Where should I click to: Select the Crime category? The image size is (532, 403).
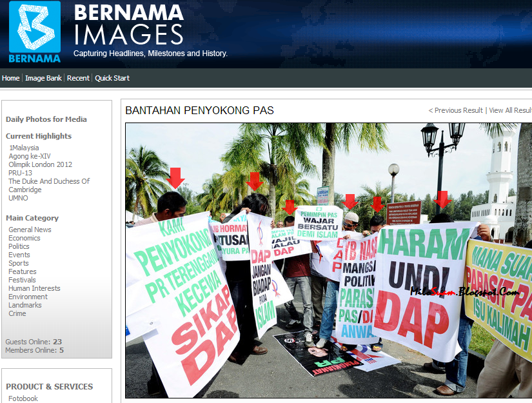[x=17, y=313]
